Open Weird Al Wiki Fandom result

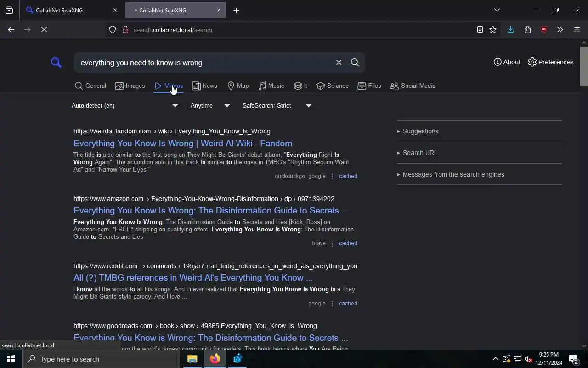(x=183, y=143)
